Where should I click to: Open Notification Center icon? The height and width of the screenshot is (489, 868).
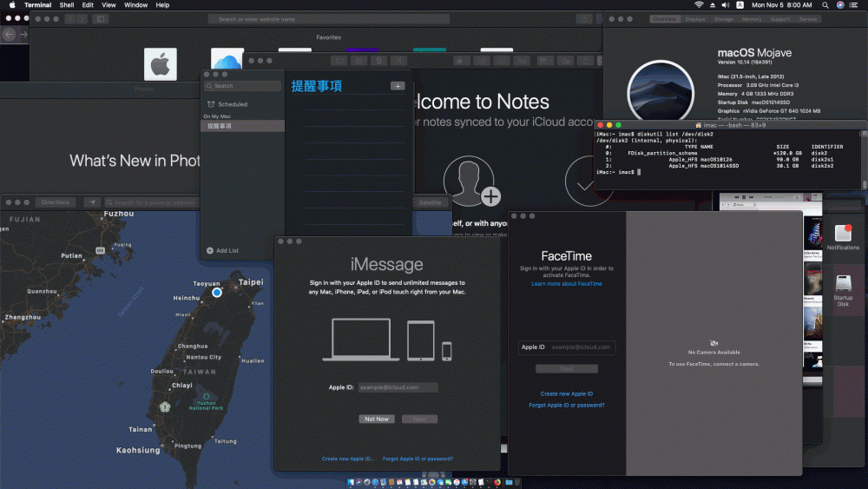(853, 5)
